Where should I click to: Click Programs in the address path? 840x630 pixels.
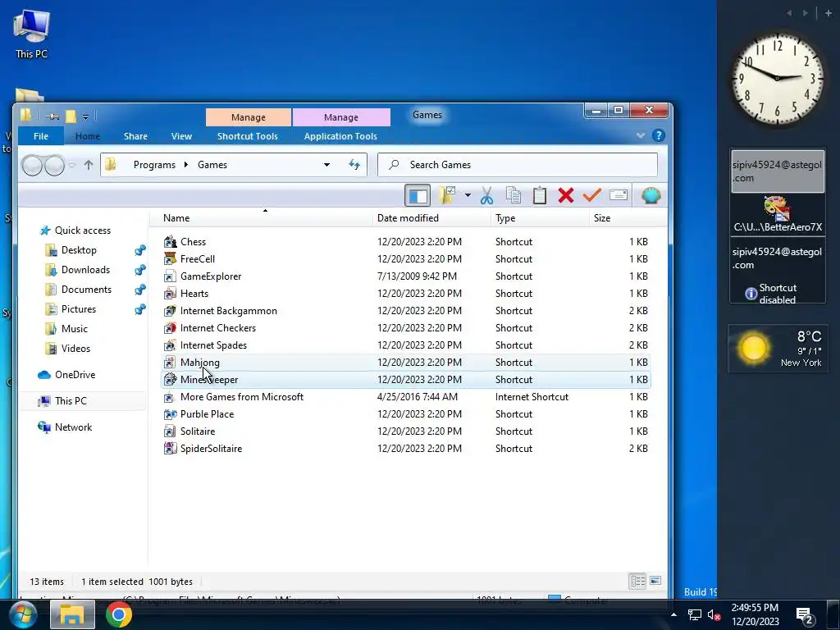pyautogui.click(x=154, y=164)
